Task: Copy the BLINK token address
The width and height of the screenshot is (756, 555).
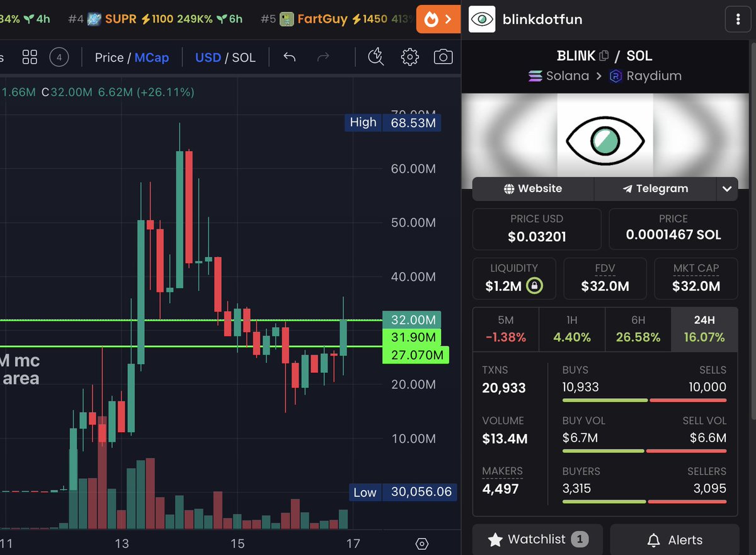Action: tap(604, 55)
